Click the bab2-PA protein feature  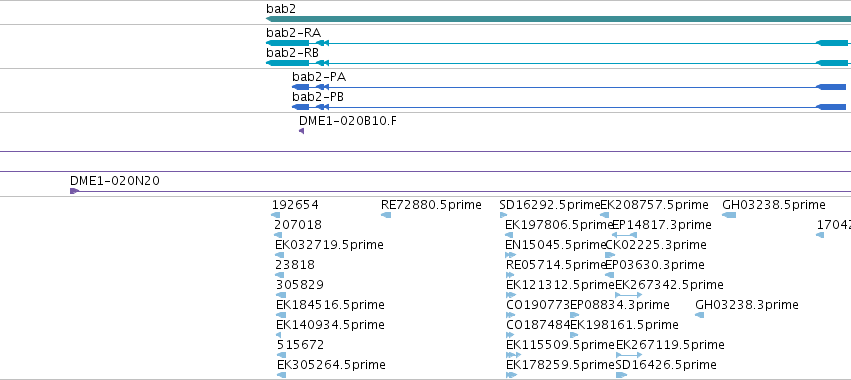[x=569, y=87]
